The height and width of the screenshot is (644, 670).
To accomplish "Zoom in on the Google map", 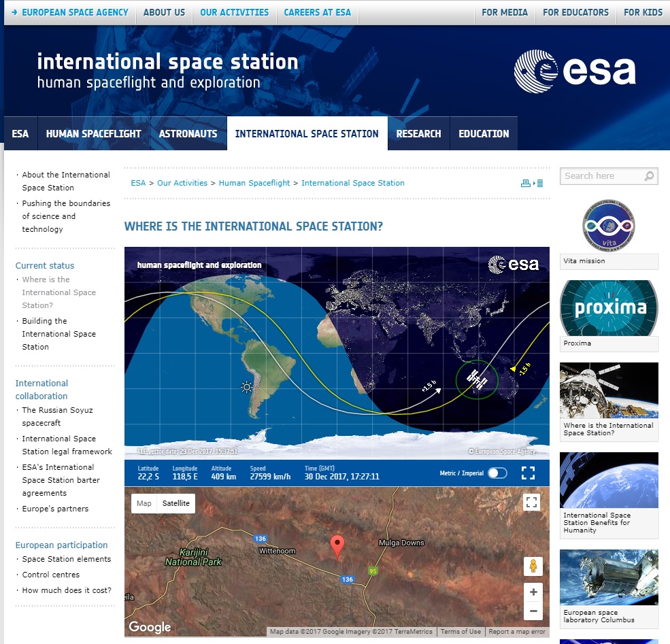I will (x=533, y=592).
